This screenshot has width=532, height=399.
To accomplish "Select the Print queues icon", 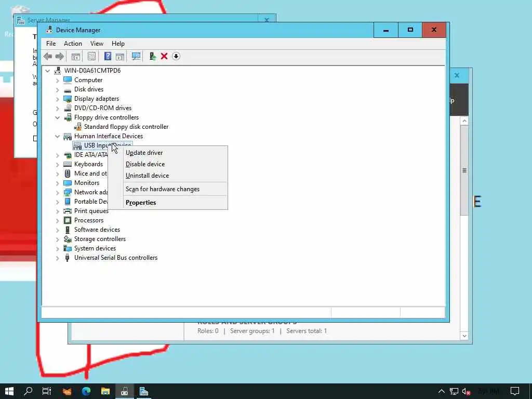I will tap(68, 211).
